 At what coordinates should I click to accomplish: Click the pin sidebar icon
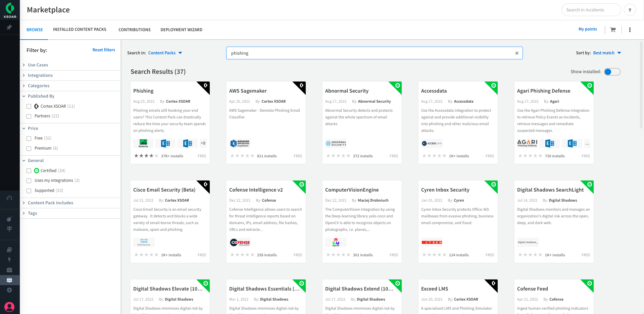click(9, 27)
